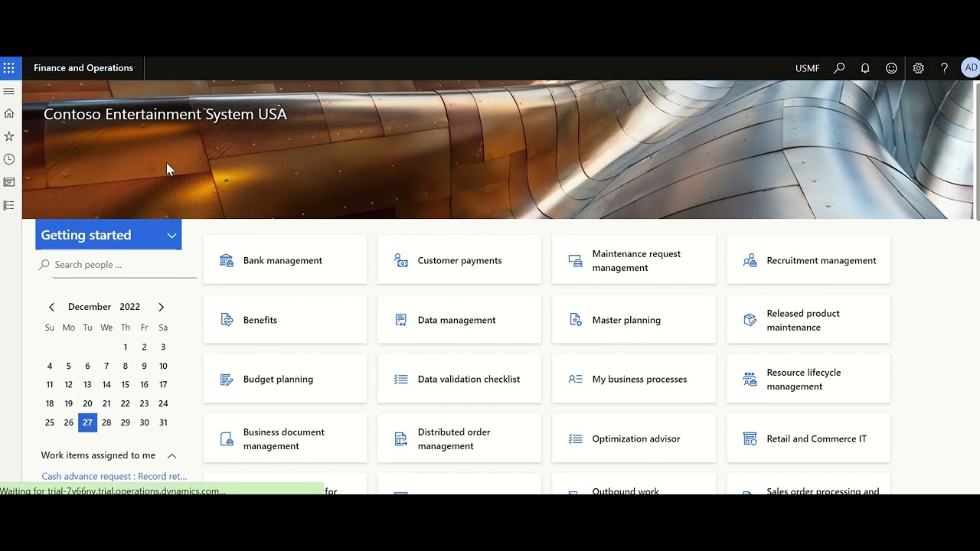The image size is (980, 551).
Task: Select December 31 in the calendar
Action: pyautogui.click(x=163, y=422)
